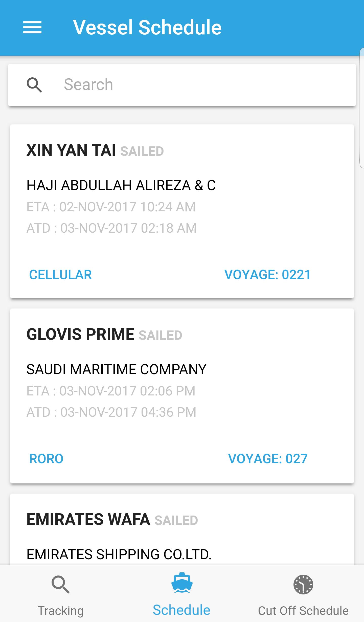Tap the RORO vessel type link

click(x=46, y=459)
